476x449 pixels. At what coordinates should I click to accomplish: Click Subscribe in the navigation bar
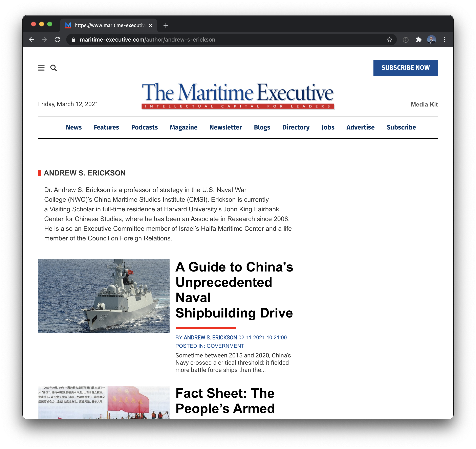click(x=401, y=127)
